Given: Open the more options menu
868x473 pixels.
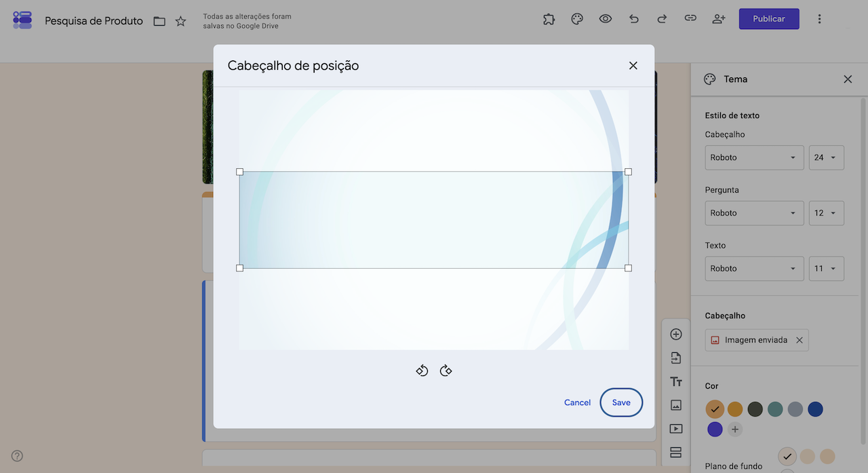Looking at the screenshot, I should (819, 19).
